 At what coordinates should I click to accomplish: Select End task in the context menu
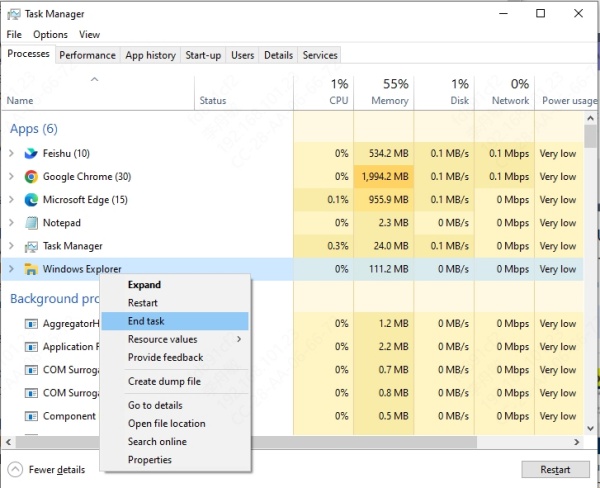(x=175, y=321)
